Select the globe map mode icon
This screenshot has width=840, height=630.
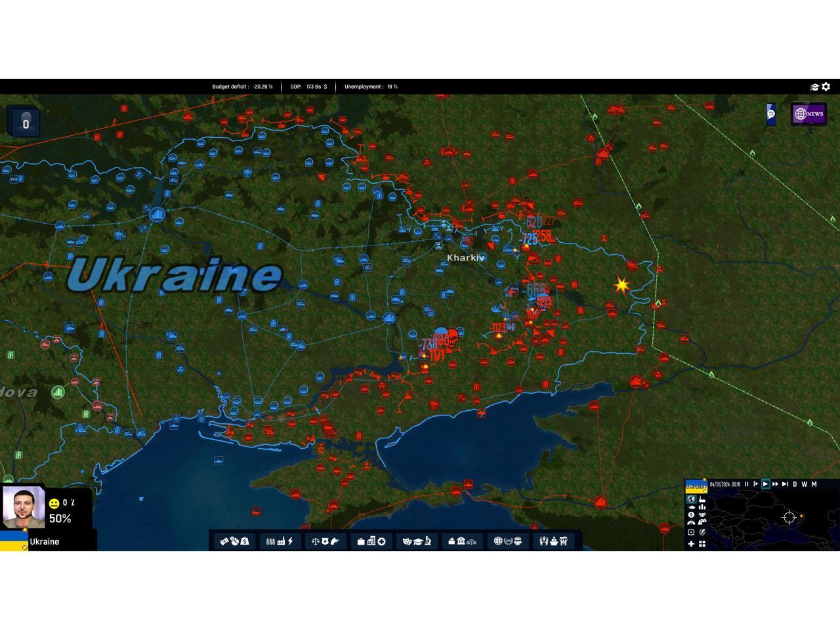click(x=691, y=499)
